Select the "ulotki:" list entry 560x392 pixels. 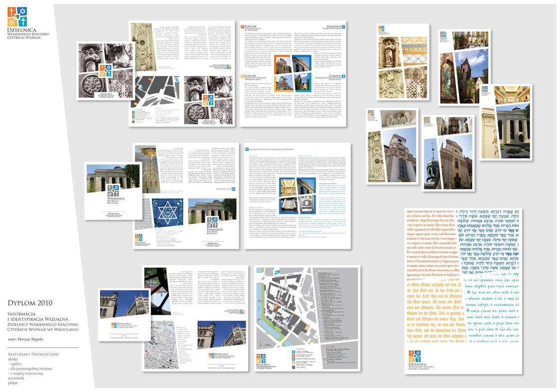tap(13, 359)
